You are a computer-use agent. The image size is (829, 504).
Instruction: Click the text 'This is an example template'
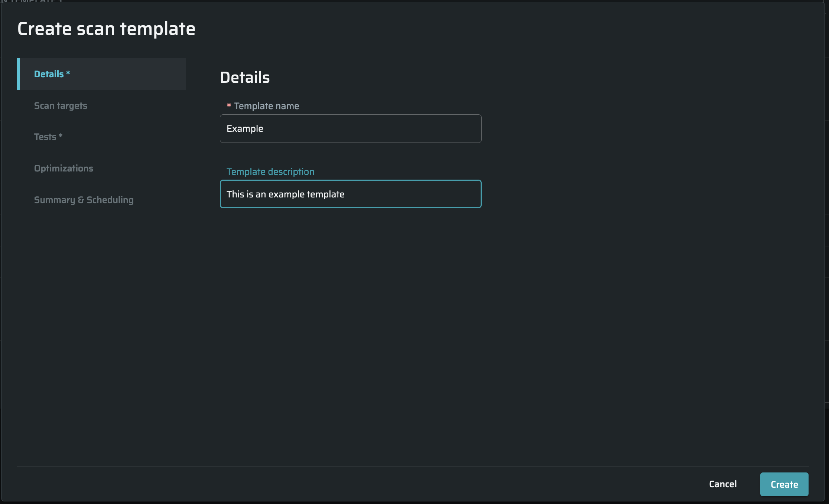click(x=285, y=194)
